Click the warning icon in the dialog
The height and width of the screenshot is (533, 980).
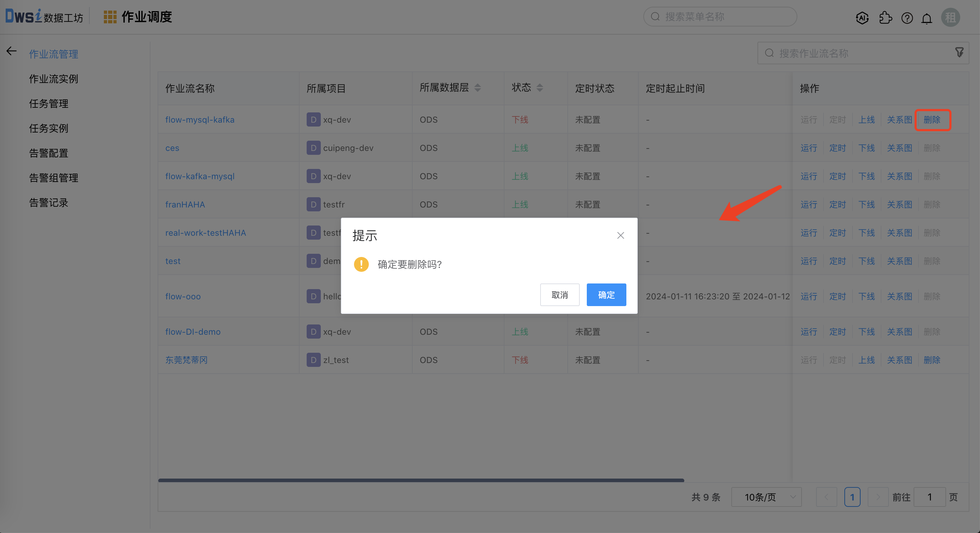[361, 264]
